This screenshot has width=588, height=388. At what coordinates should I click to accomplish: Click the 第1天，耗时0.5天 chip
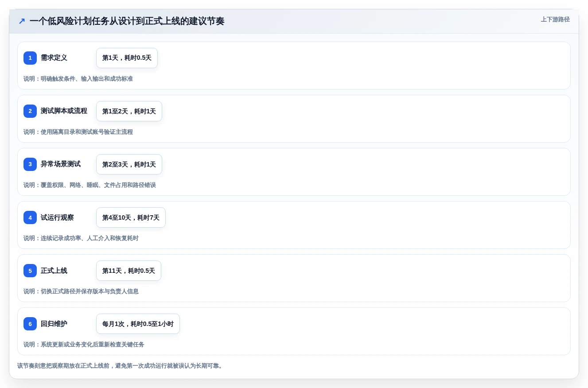click(x=127, y=58)
